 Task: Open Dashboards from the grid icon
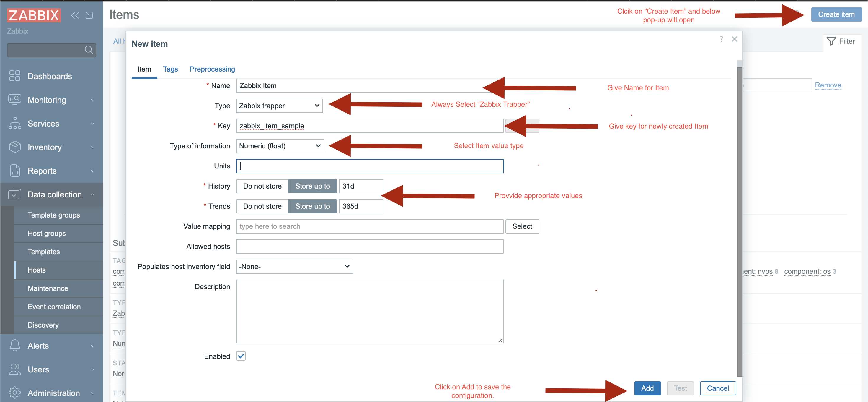[x=14, y=76]
